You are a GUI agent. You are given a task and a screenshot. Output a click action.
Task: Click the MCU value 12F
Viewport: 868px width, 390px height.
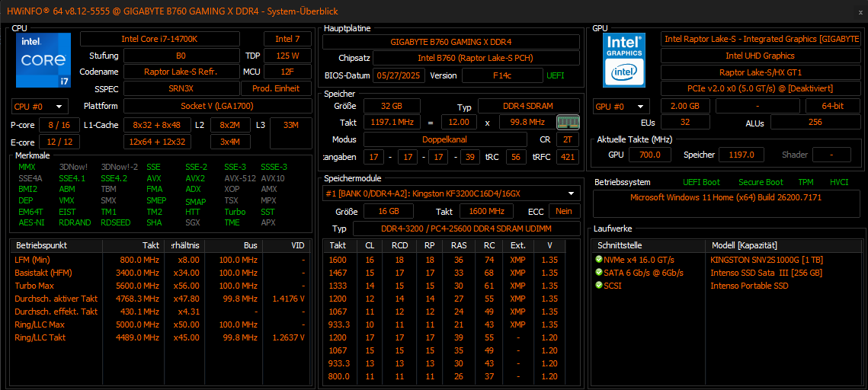(x=287, y=72)
